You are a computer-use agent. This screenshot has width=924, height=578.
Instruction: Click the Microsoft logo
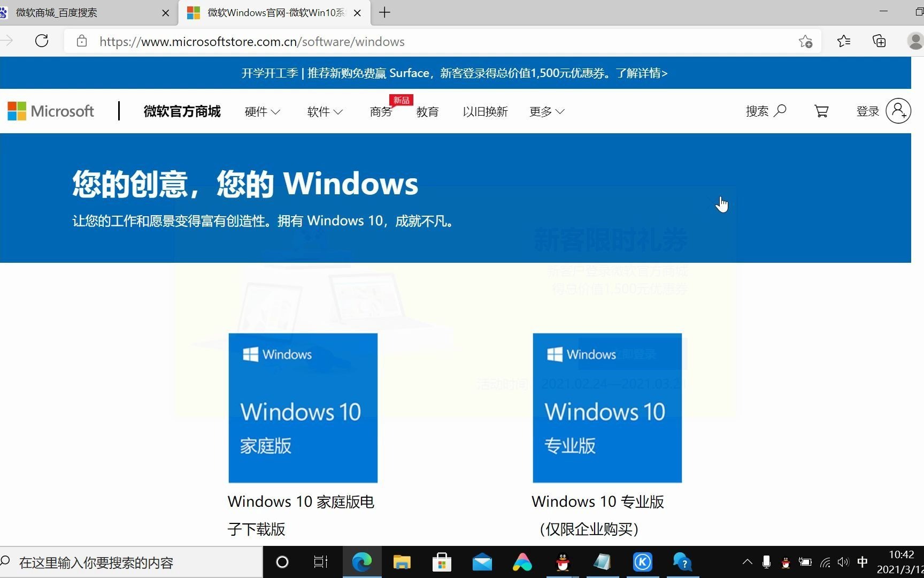[51, 111]
